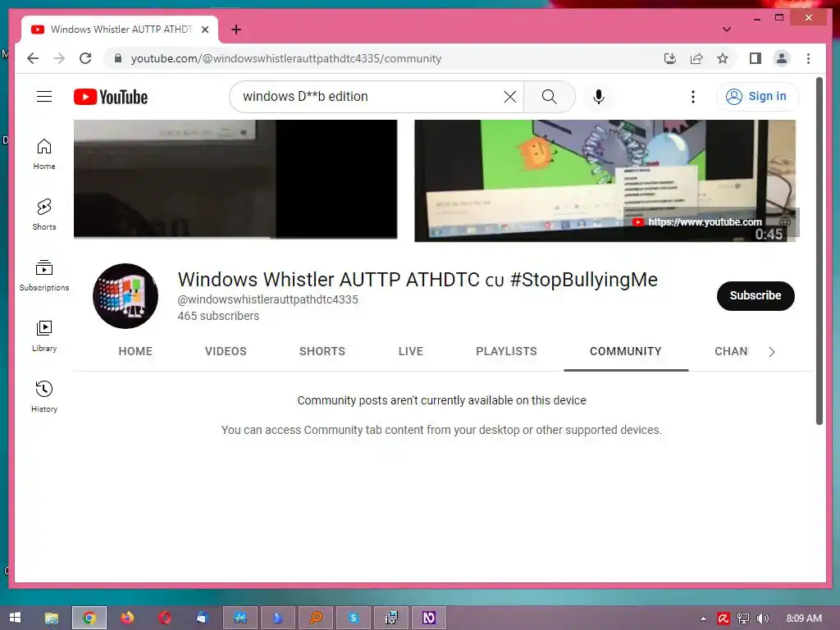Click the channel avatar image
The image size is (840, 630).
126,295
